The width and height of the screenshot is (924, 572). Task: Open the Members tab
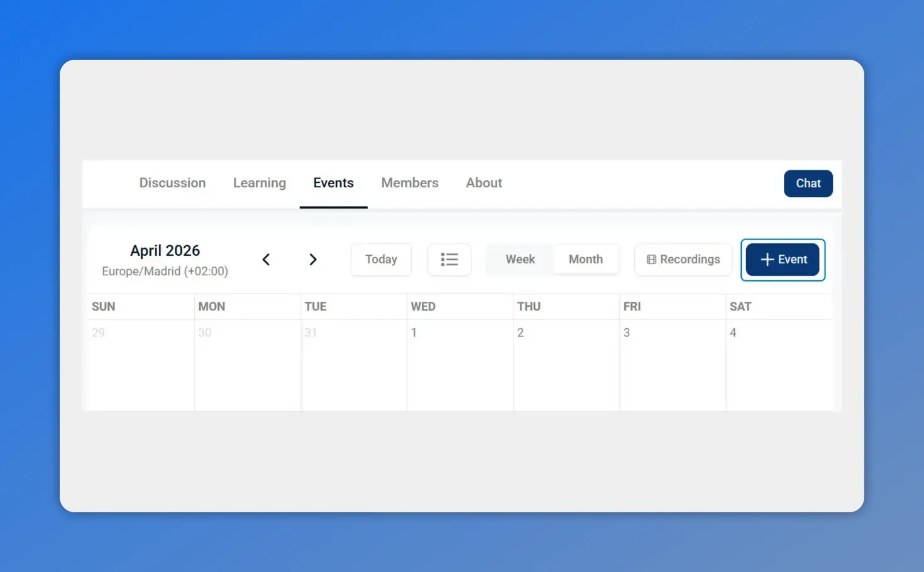(410, 183)
